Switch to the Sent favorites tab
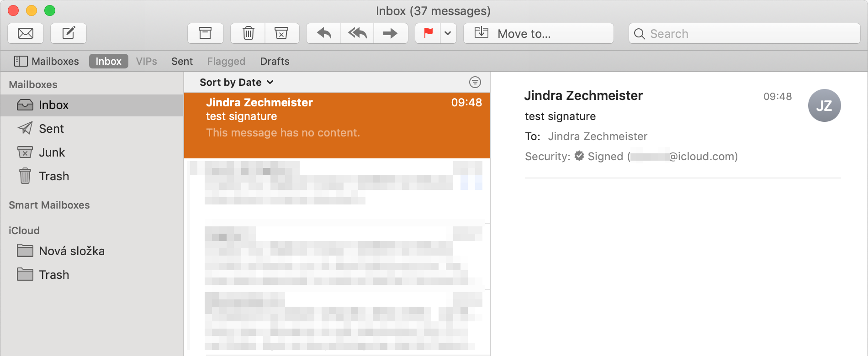The width and height of the screenshot is (868, 356). point(182,61)
